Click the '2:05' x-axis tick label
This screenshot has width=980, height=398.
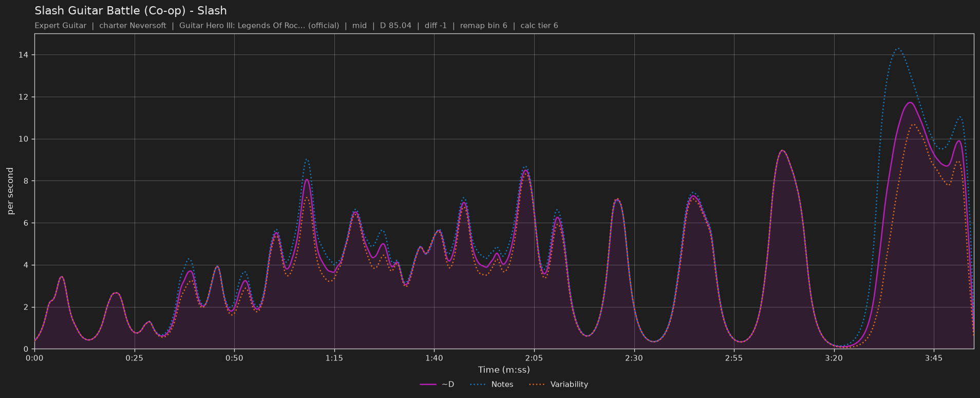[534, 358]
